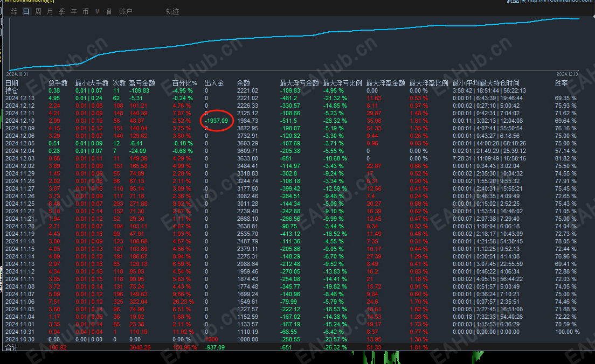Image resolution: width=595 pixels, height=364 pixels.
Task: Select the 2024.12.13 date row
Action: click(20, 98)
